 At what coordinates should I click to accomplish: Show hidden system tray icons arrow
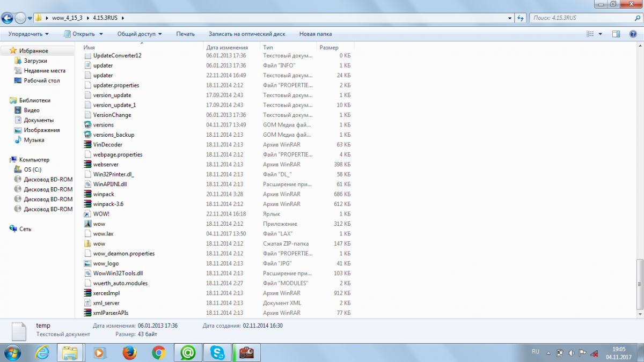point(548,353)
